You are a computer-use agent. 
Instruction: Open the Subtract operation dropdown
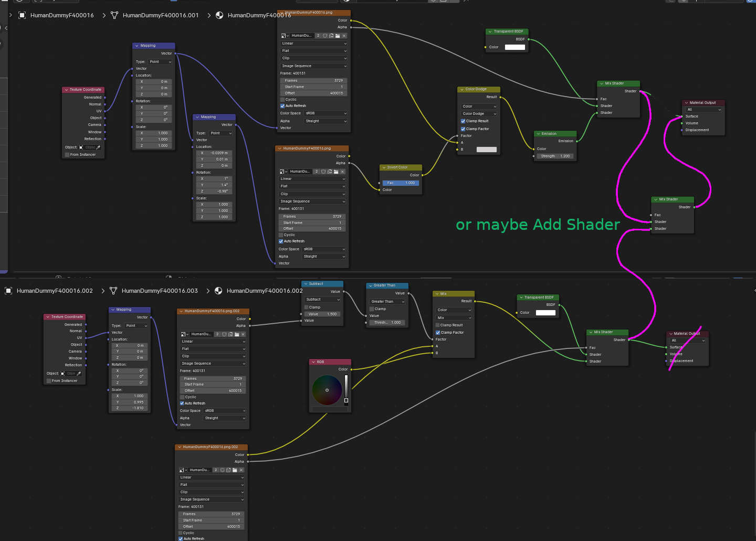322,300
